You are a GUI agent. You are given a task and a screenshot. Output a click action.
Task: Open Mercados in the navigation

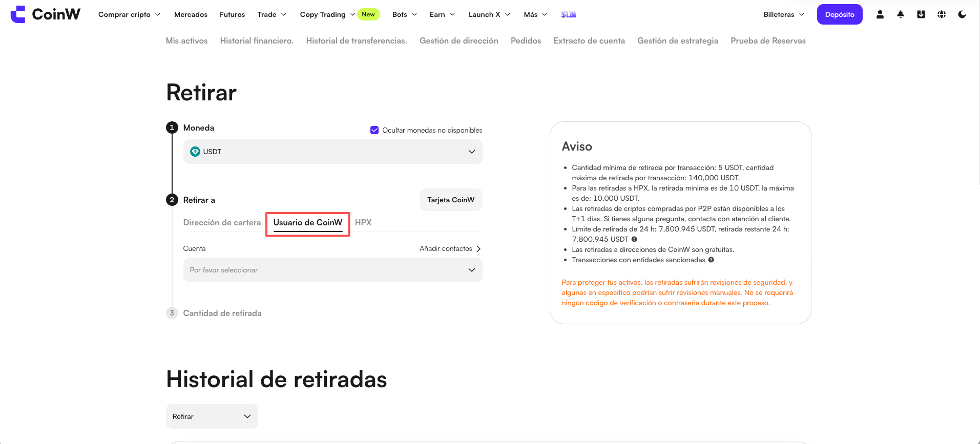coord(191,14)
